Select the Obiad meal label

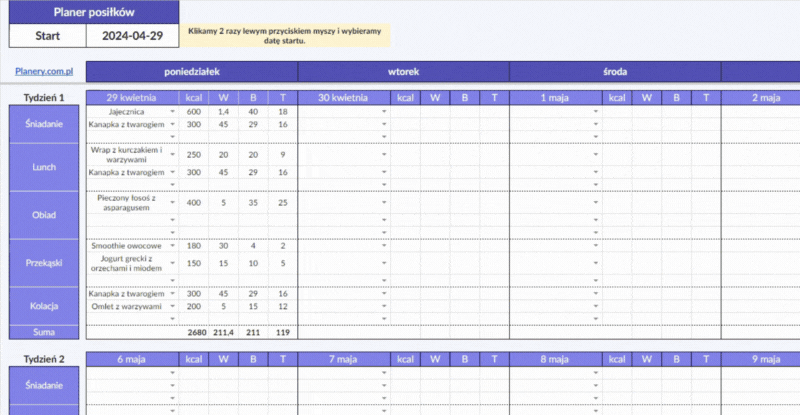click(x=44, y=215)
